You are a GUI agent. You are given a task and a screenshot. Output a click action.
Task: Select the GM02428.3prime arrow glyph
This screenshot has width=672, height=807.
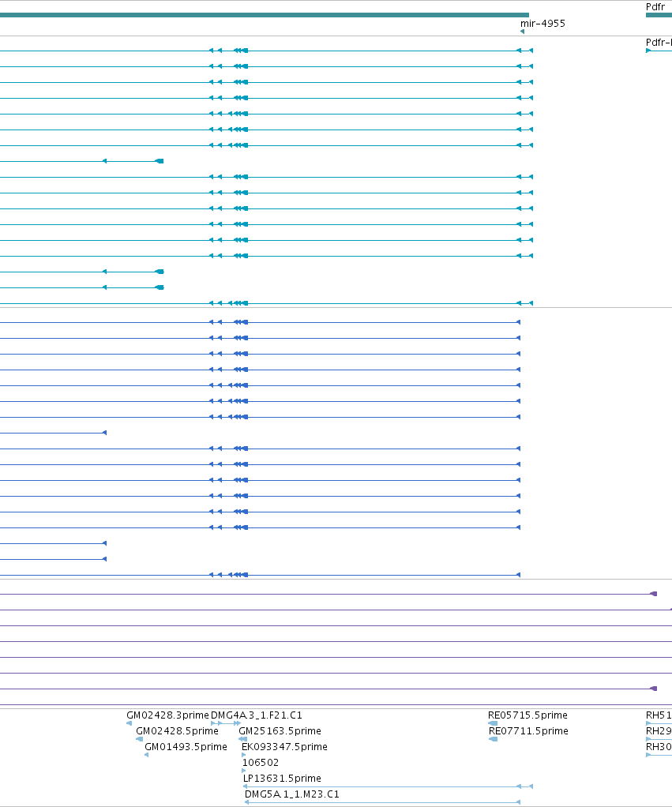tap(130, 723)
